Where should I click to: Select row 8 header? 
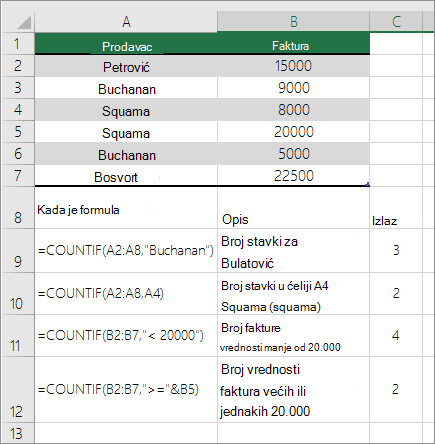tap(18, 207)
